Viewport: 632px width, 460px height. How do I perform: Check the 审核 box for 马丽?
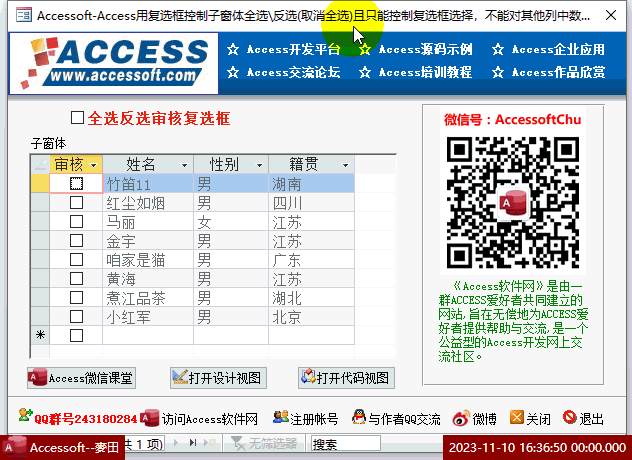pos(76,221)
